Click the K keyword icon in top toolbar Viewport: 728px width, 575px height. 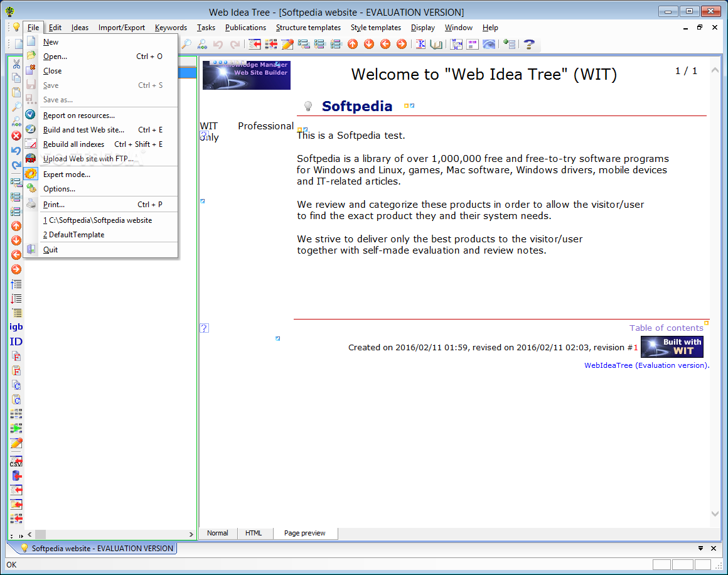point(420,44)
